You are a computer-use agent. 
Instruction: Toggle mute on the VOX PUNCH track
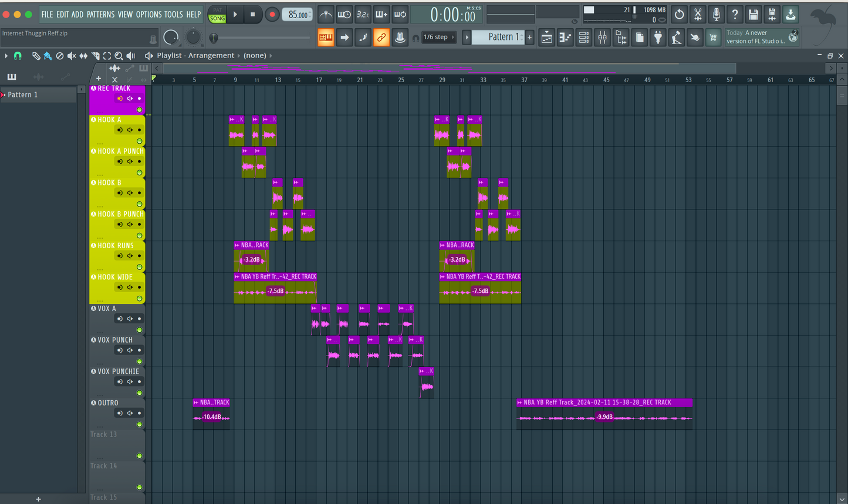140,361
